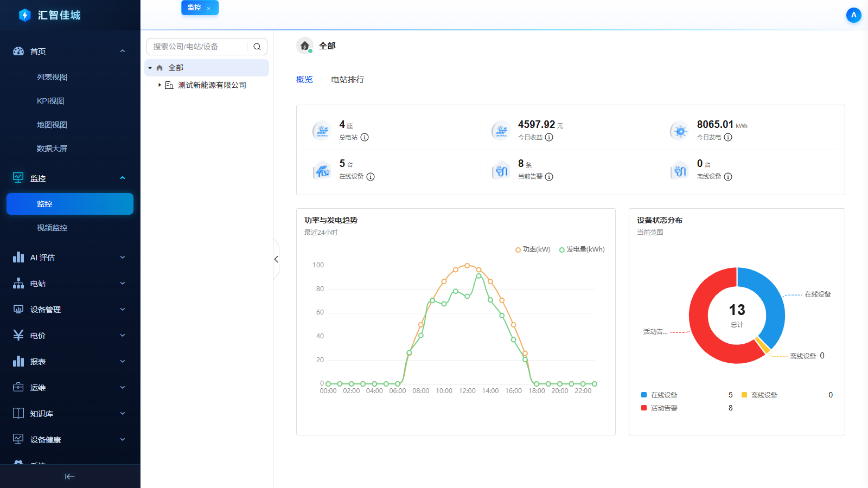868x488 pixels.
Task: Open 地图视图 menu item
Action: point(52,125)
